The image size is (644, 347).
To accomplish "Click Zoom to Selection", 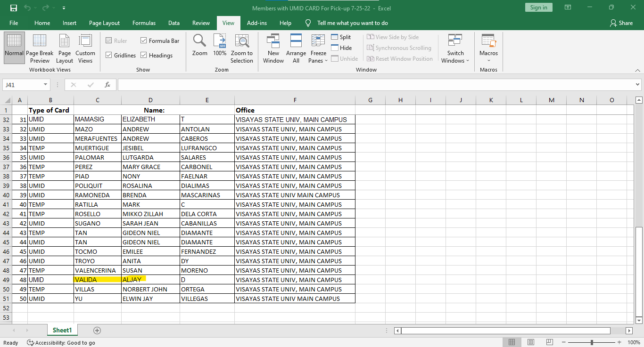I will point(242,41).
